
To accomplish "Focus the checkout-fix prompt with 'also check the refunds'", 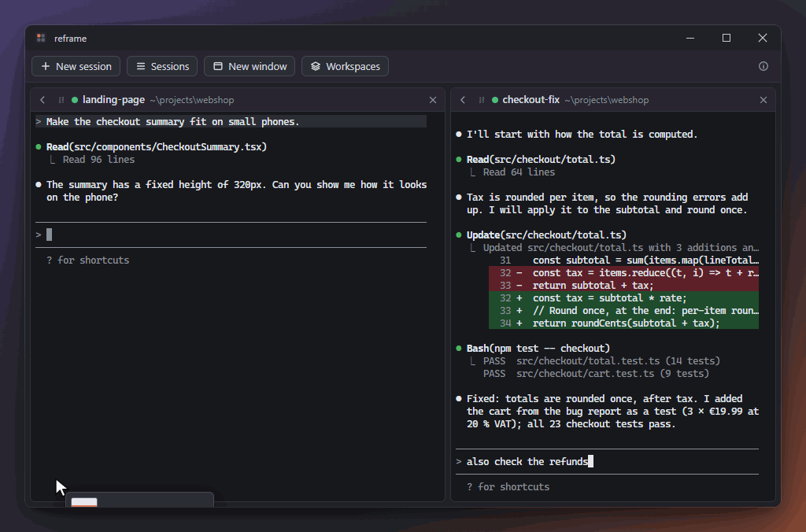I will click(x=607, y=462).
